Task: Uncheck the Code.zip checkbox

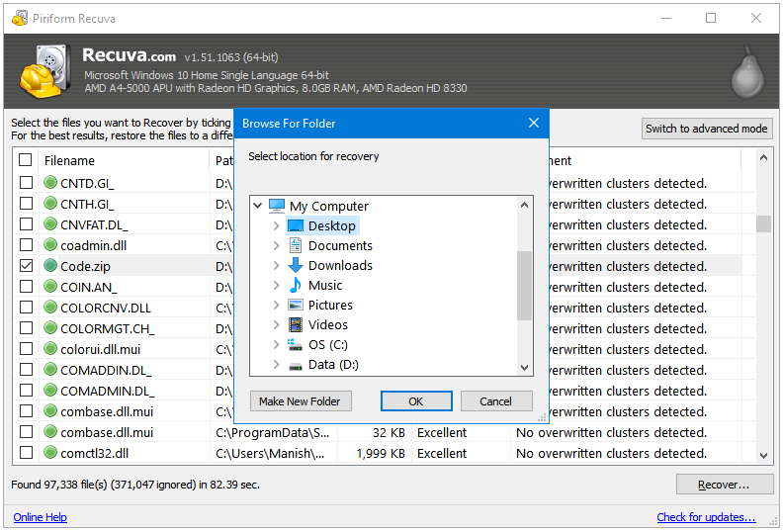Action: pos(26,266)
